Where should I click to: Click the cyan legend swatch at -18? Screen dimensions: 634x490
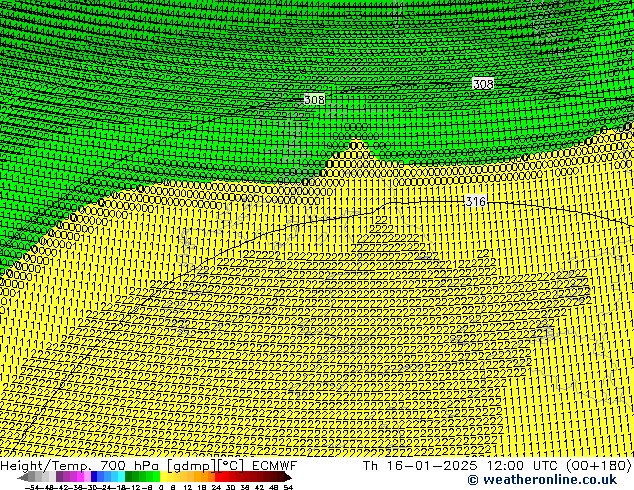[121, 477]
